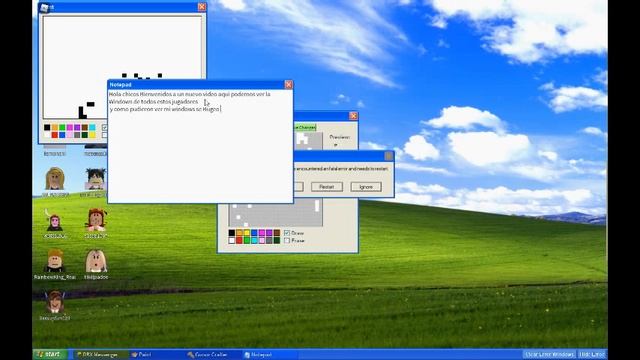Image resolution: width=640 pixels, height=360 pixels.
Task: Select bright green in the Cursor Crafter palette
Action: coord(247,240)
